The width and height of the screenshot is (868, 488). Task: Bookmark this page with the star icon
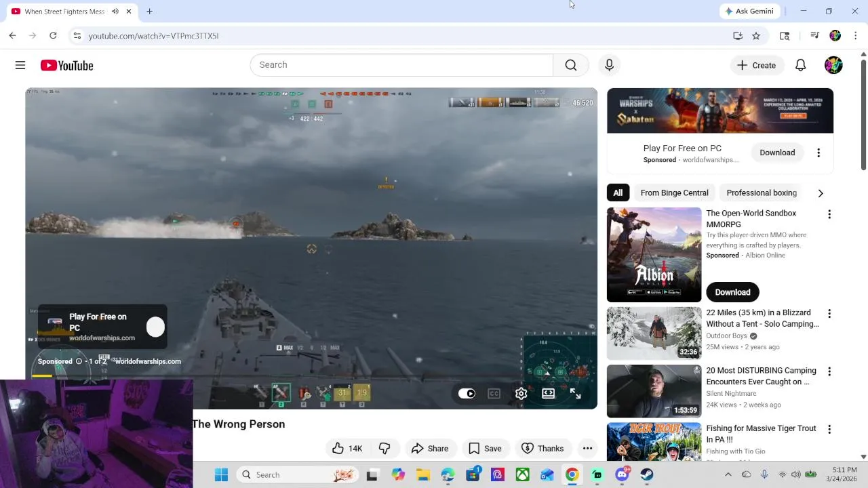click(756, 36)
